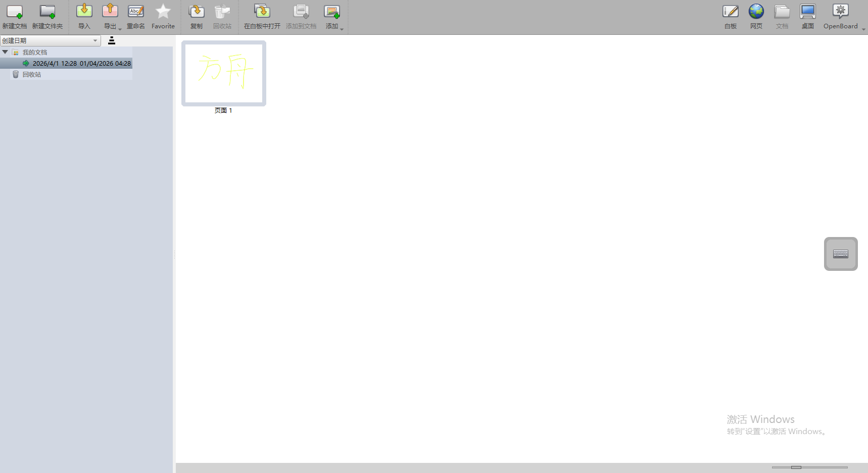
Task: Select the 页面 1 page thumbnail
Action: pos(223,73)
